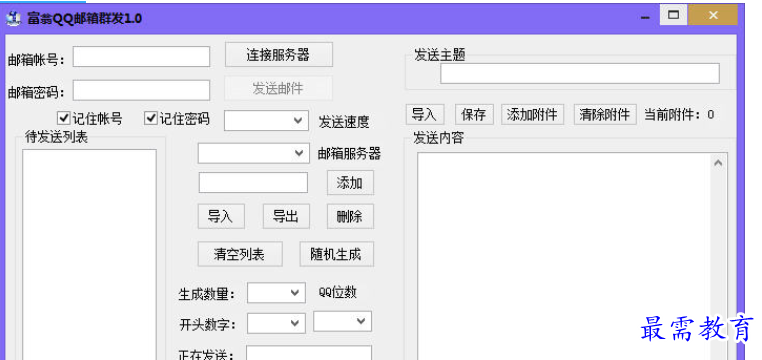This screenshot has height=360, width=762.
Task: Focus the 邮箱帐号 input field
Action: click(x=141, y=57)
